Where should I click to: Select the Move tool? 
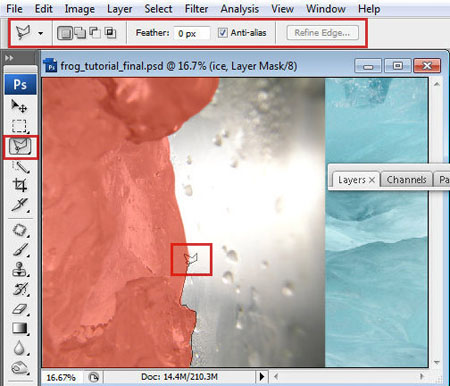(19, 106)
